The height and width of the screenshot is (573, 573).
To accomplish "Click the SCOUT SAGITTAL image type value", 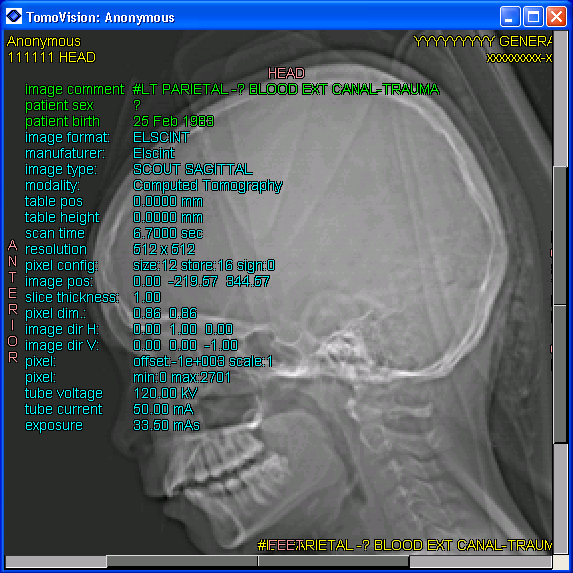I will (x=193, y=169).
